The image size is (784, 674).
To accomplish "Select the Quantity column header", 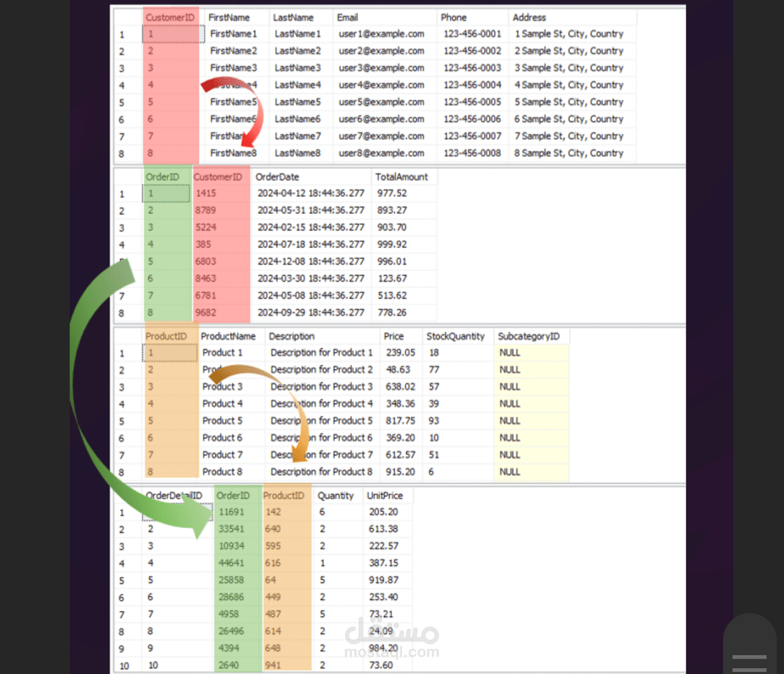I will (x=335, y=496).
